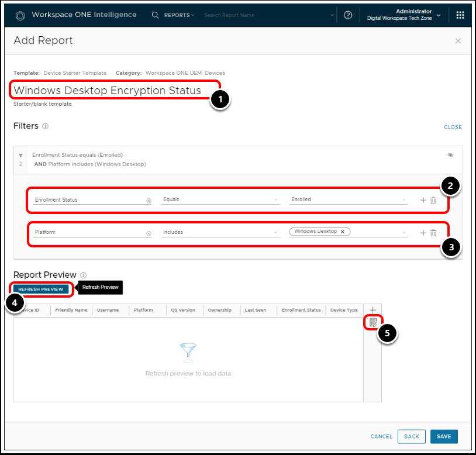Click the Refresh Preview button
Screen dimensions: 476x455
(x=41, y=289)
